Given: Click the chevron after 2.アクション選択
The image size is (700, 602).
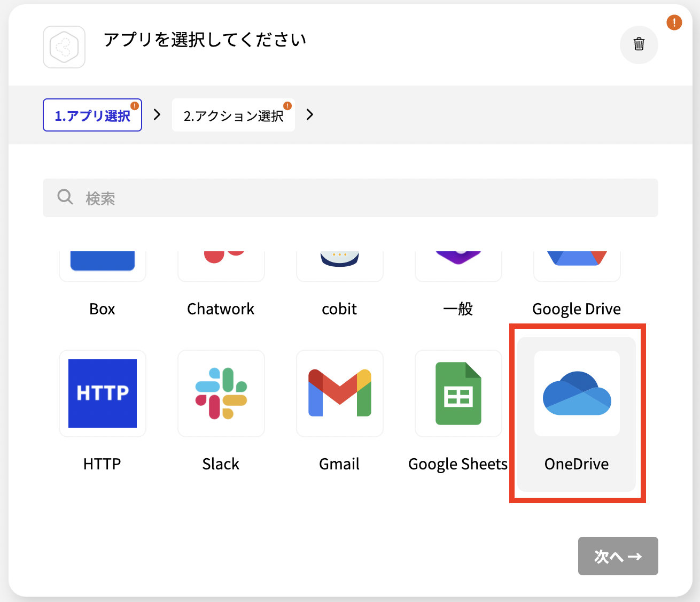Looking at the screenshot, I should [x=309, y=114].
